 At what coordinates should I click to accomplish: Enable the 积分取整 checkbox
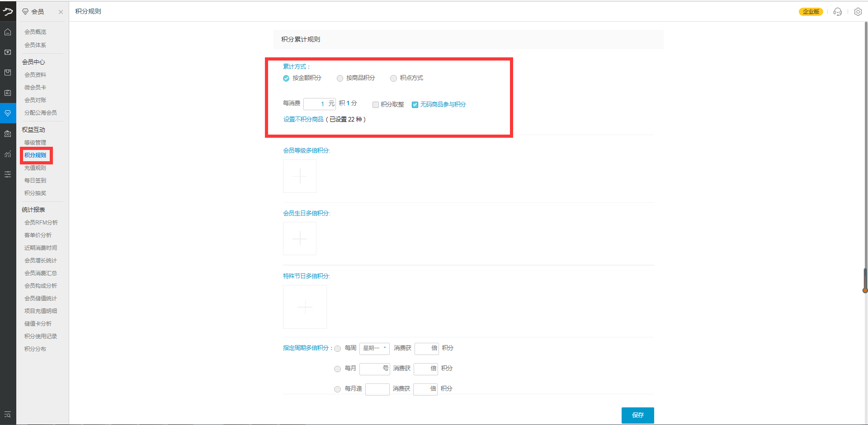[x=375, y=105]
